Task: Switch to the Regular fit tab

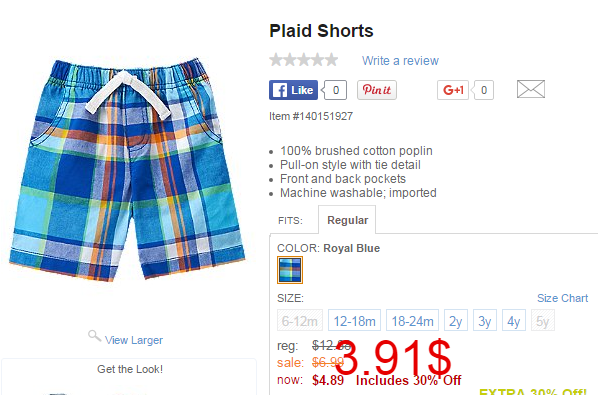Action: point(347,220)
